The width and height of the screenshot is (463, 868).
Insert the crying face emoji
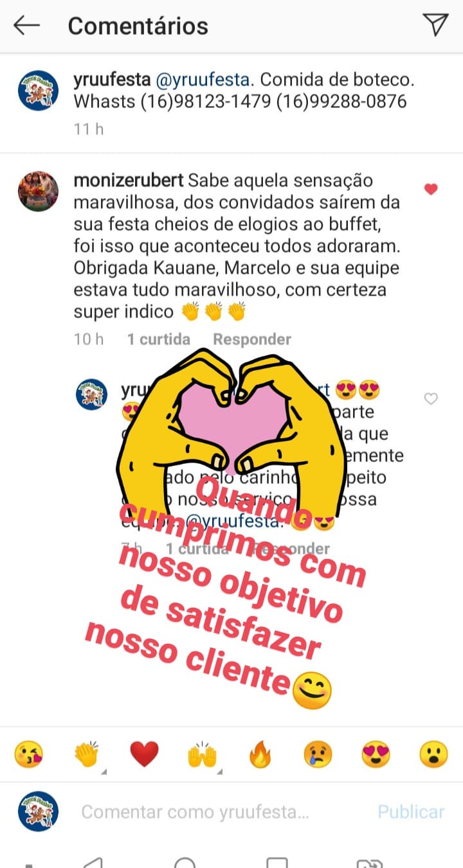tap(318, 755)
